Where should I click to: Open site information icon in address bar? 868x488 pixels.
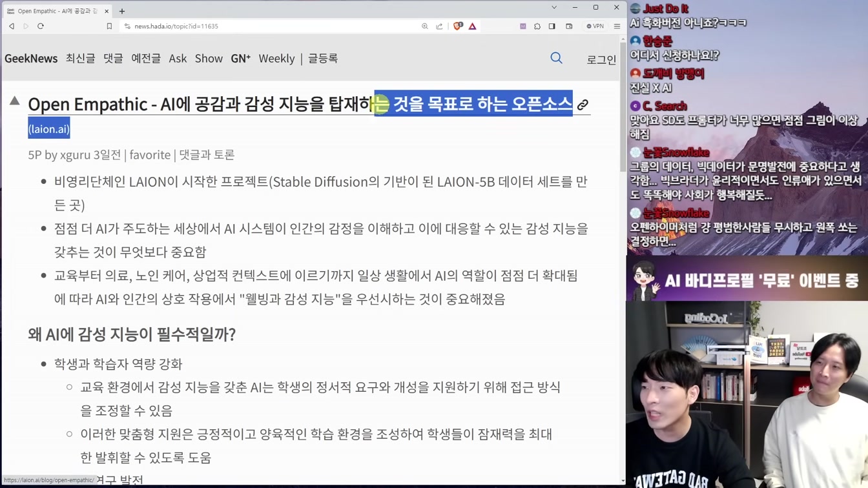click(x=127, y=26)
